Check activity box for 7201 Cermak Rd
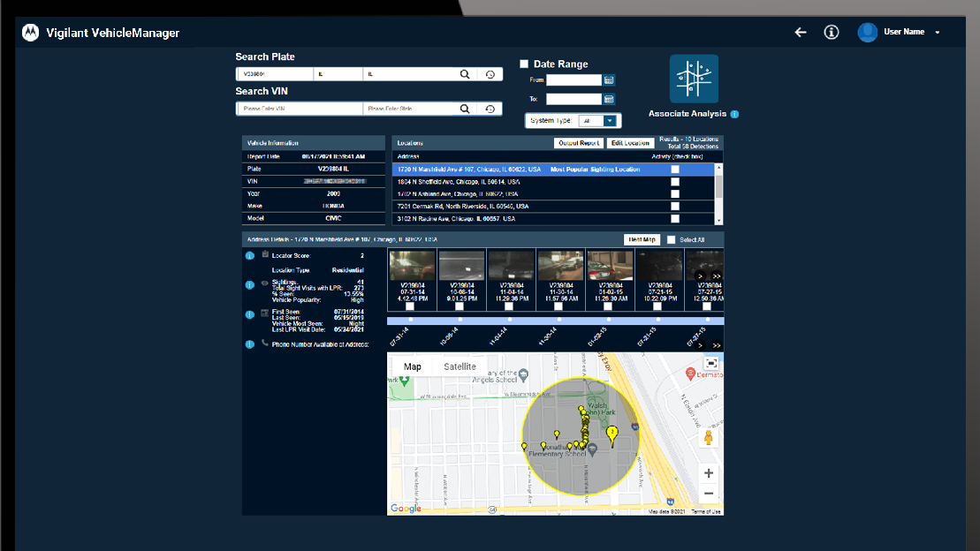 [x=675, y=206]
